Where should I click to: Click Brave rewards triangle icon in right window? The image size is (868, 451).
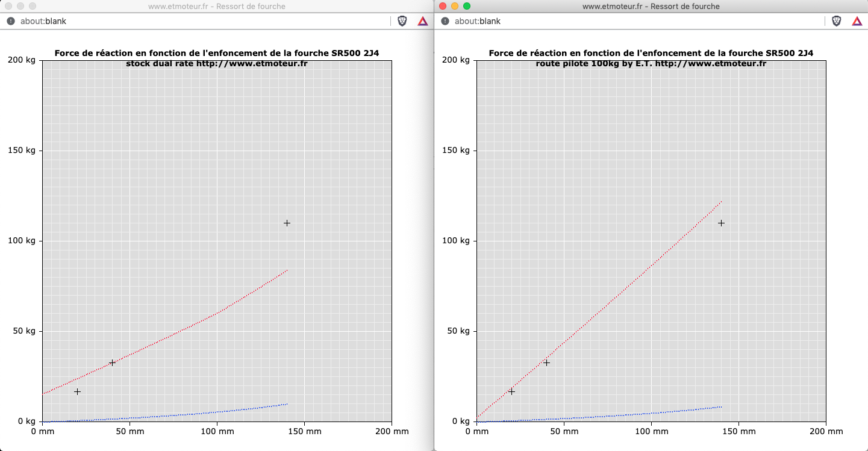coord(857,21)
